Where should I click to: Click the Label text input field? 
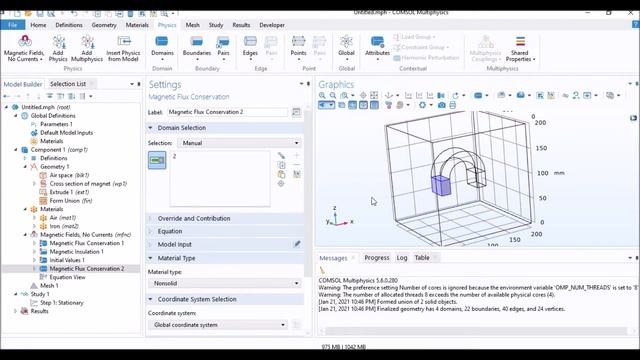(228, 112)
